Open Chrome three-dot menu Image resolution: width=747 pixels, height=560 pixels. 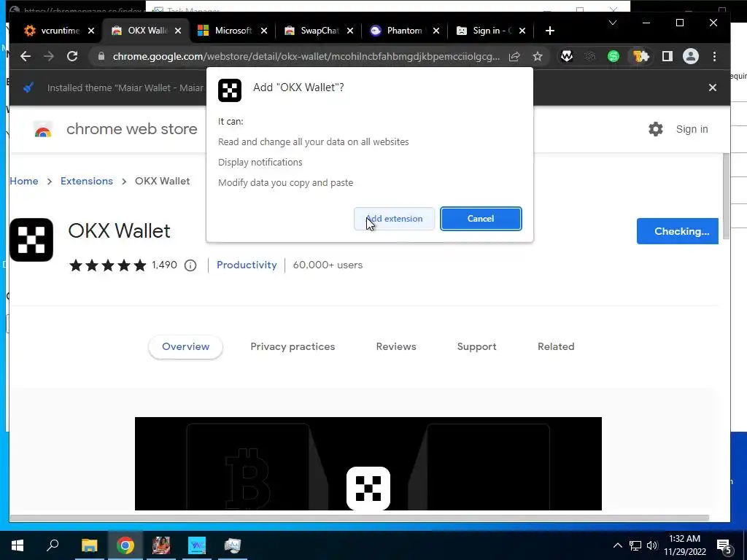click(x=714, y=56)
